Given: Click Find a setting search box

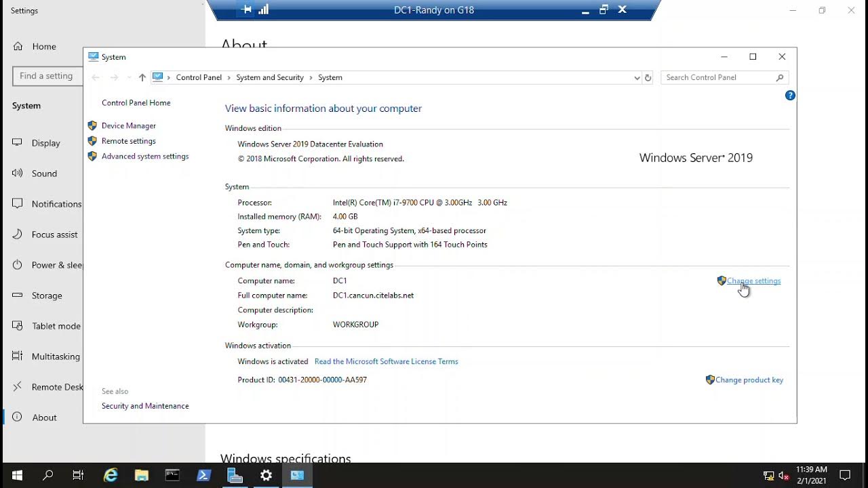Looking at the screenshot, I should (47, 76).
